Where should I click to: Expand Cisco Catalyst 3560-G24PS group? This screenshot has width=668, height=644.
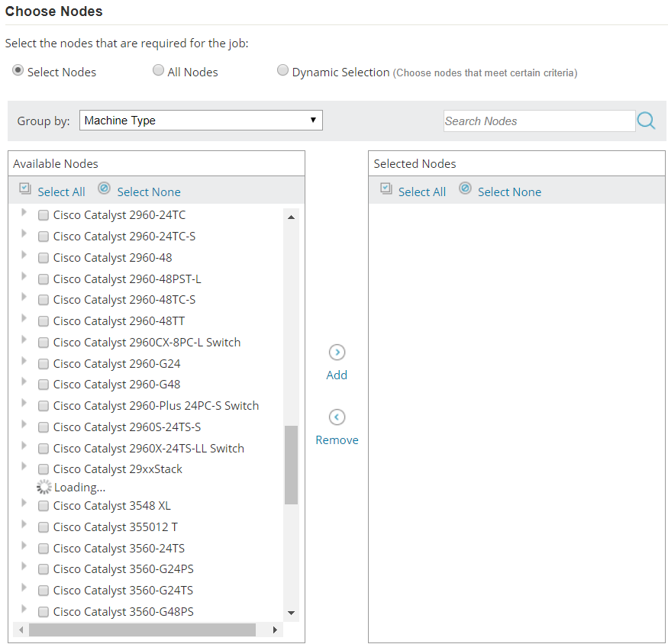pyautogui.click(x=24, y=566)
